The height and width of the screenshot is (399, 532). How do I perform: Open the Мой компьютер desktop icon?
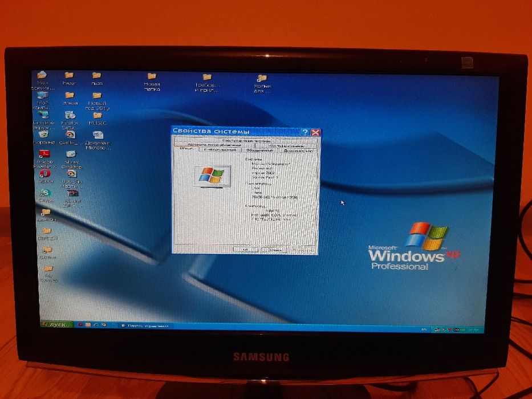click(43, 100)
